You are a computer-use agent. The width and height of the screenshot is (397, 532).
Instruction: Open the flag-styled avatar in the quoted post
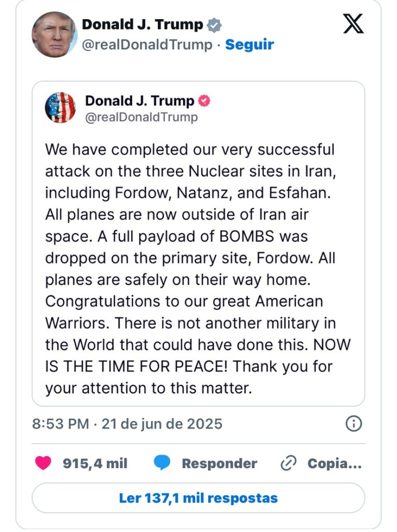pyautogui.click(x=60, y=108)
